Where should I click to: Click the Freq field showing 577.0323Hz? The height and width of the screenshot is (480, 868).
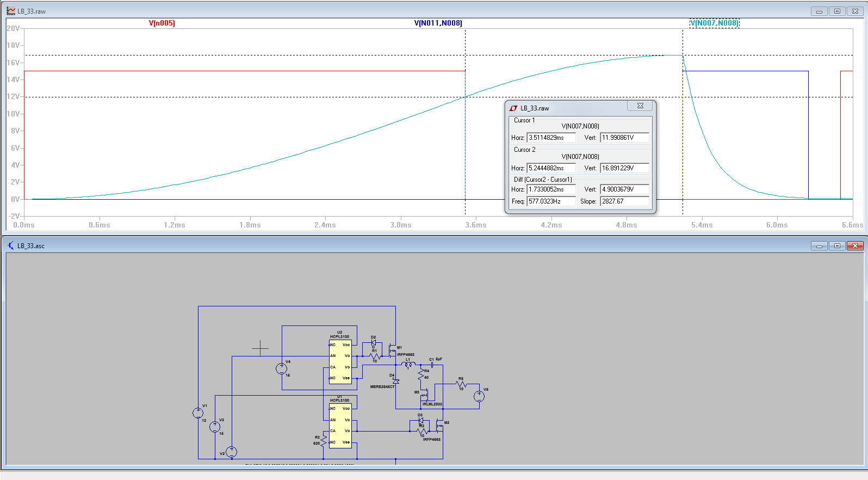coord(550,201)
